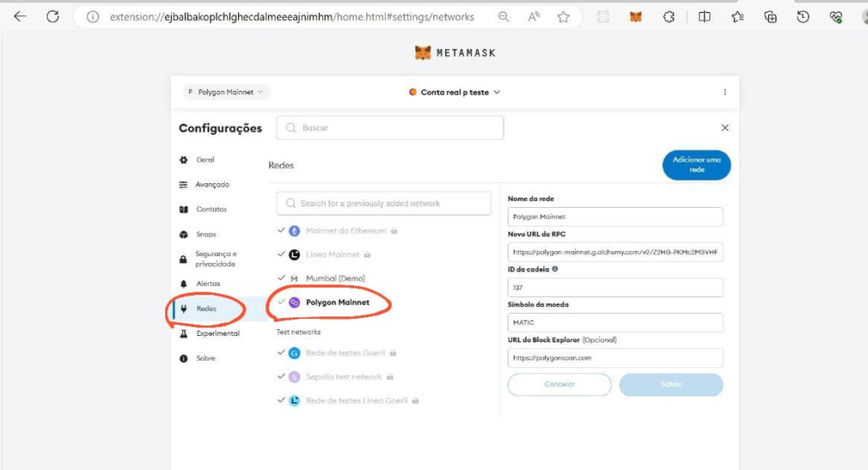Open the Segurança e privacidade settings tab
This screenshot has height=470, width=868.
[214, 259]
